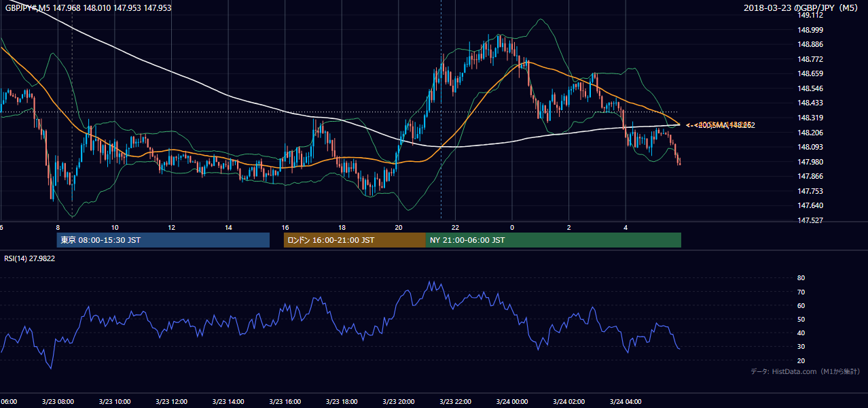Click hour tick 14 under the price chart
868x408 pixels.
pos(229,227)
